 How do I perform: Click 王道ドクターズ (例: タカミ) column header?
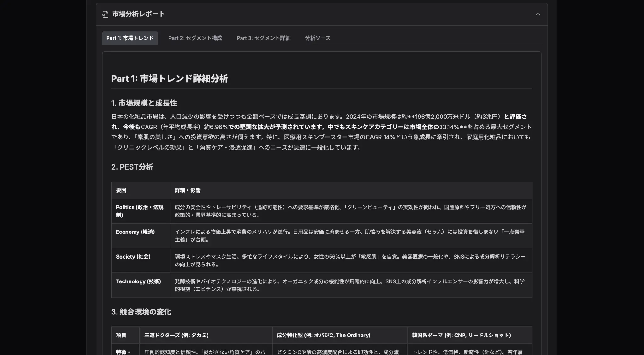coord(206,335)
